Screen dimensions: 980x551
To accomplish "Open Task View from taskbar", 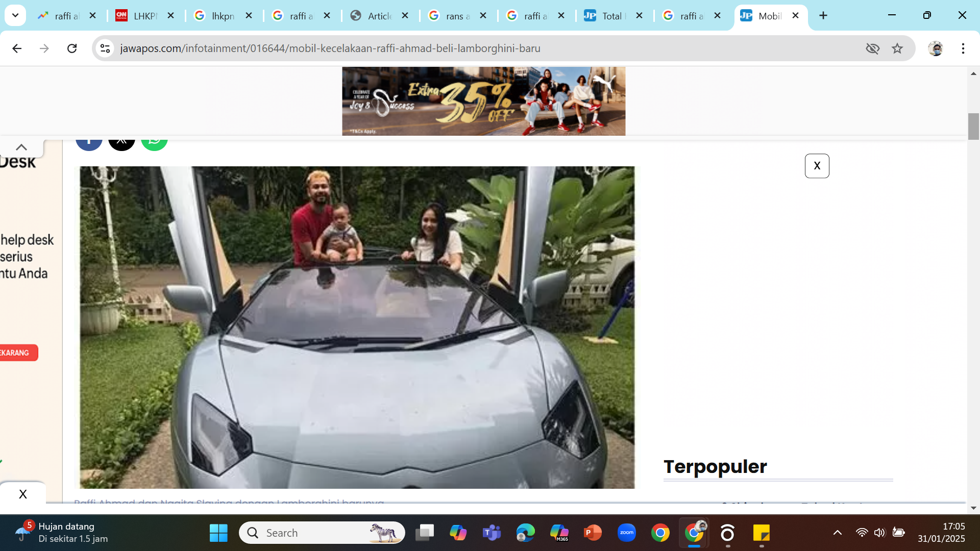I will coord(425,533).
